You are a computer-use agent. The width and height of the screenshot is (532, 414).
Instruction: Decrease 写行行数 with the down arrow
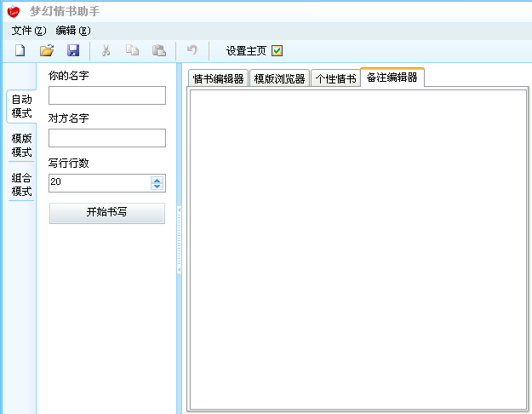point(157,187)
